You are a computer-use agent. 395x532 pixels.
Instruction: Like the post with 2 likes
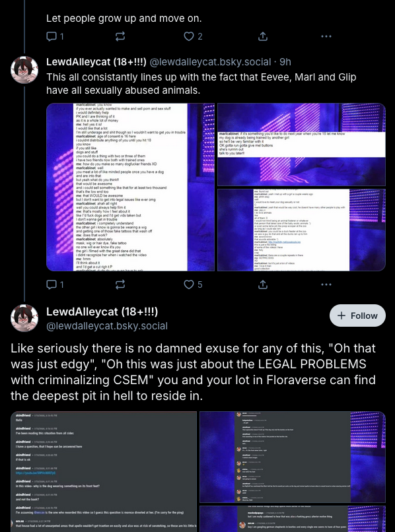coord(193,36)
